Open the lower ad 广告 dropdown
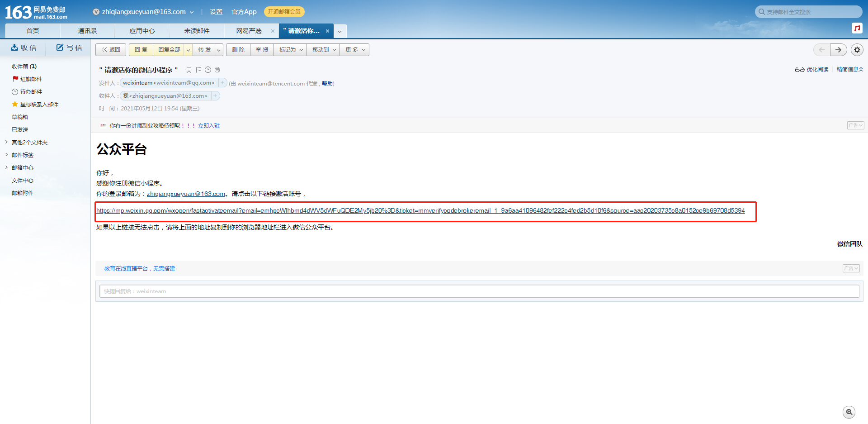This screenshot has width=868, height=424. 851,268
